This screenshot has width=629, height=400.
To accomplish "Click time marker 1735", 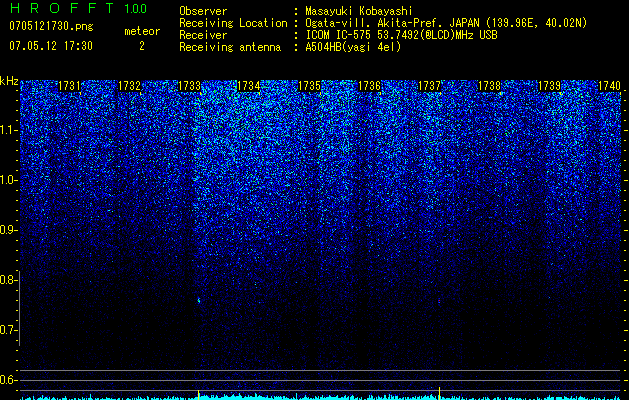I will tap(309, 86).
